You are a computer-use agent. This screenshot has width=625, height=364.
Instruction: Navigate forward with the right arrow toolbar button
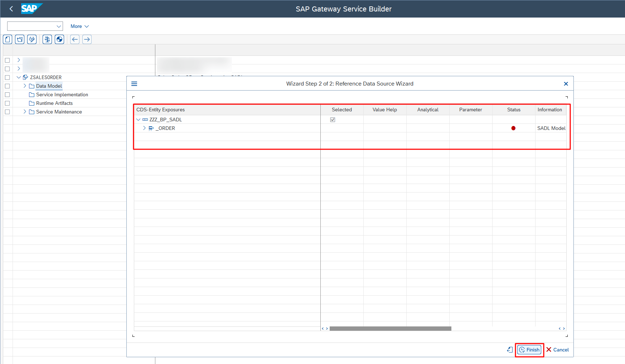[x=87, y=39]
